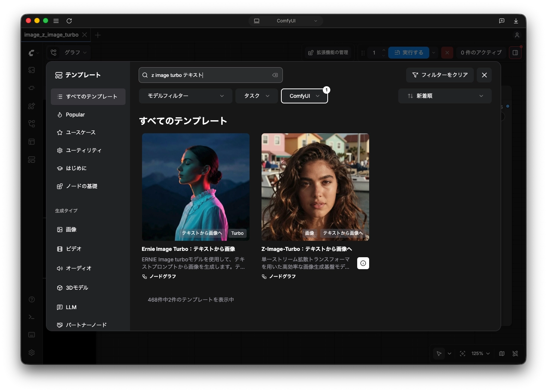Viewport: 547px width, 392px height.
Task: Open the workflows sidebar icon
Action: click(x=32, y=124)
